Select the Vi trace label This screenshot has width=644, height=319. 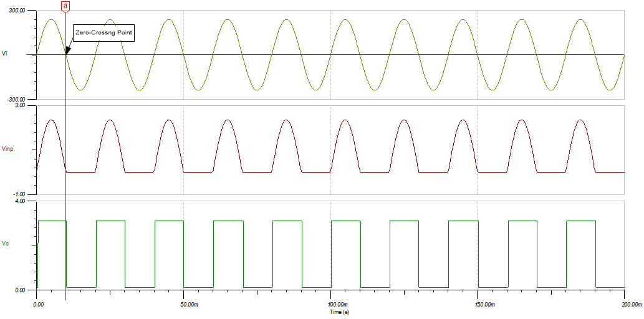(x=5, y=54)
